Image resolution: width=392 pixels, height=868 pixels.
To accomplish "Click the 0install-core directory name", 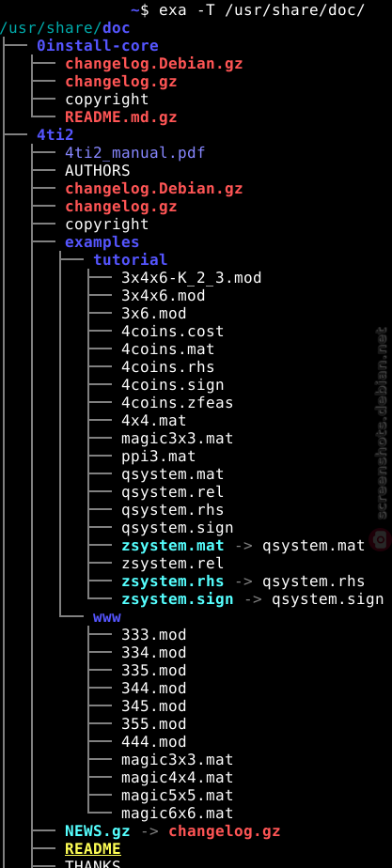I will [98, 45].
